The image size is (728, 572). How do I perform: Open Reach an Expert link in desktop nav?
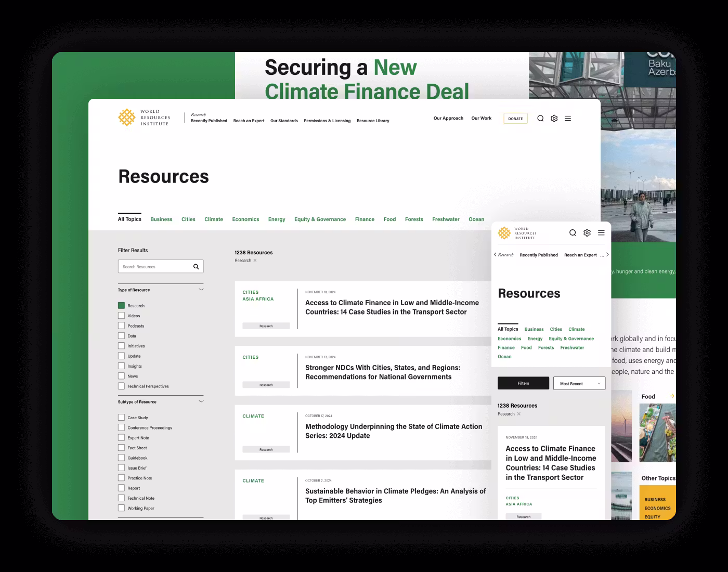point(249,121)
